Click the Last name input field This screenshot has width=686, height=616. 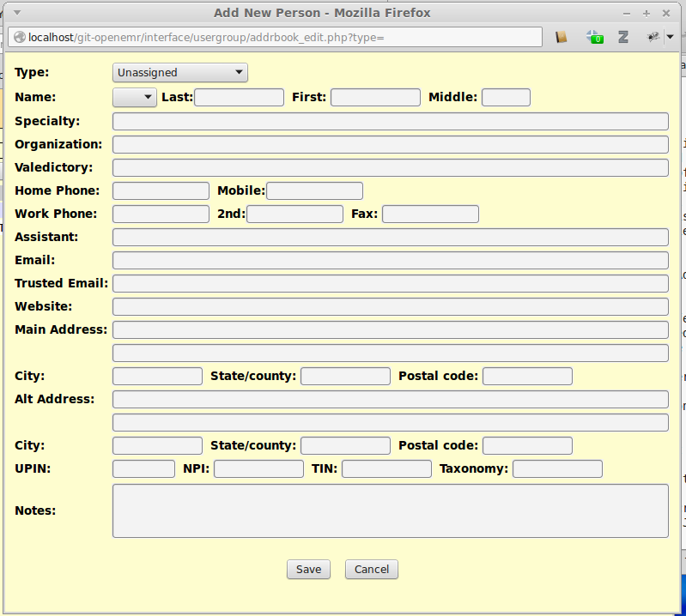coord(239,97)
